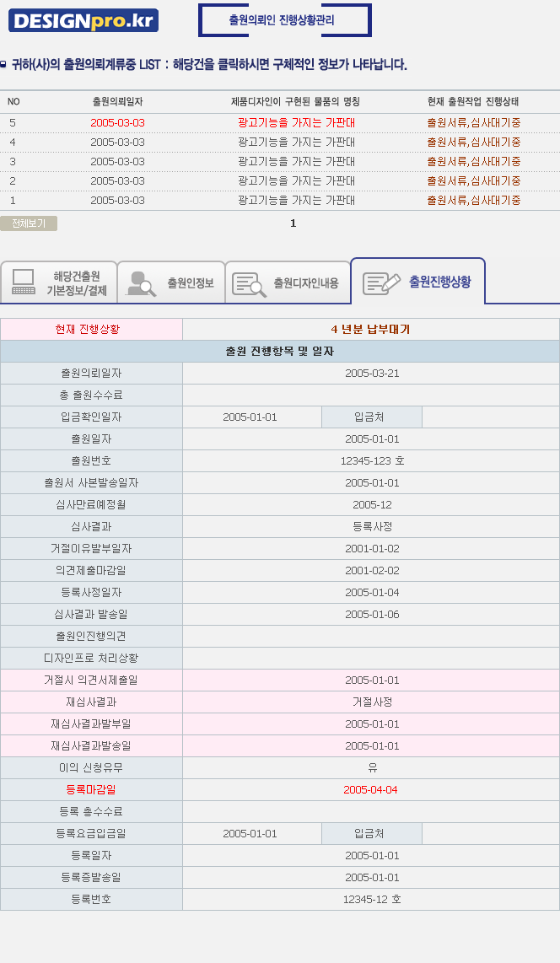Click row 3 date 2005-03-03
This screenshot has height=963, width=560.
117,162
